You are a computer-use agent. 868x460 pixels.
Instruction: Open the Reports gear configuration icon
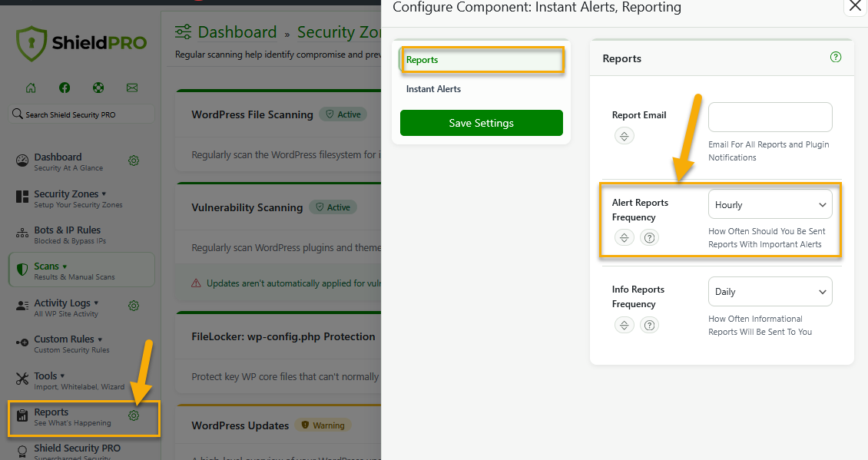(134, 415)
